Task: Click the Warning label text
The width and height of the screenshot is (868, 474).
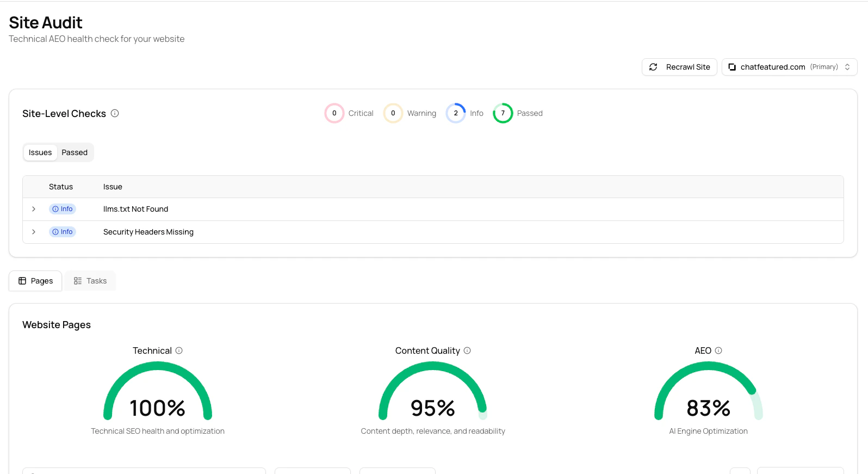Action: 421,113
